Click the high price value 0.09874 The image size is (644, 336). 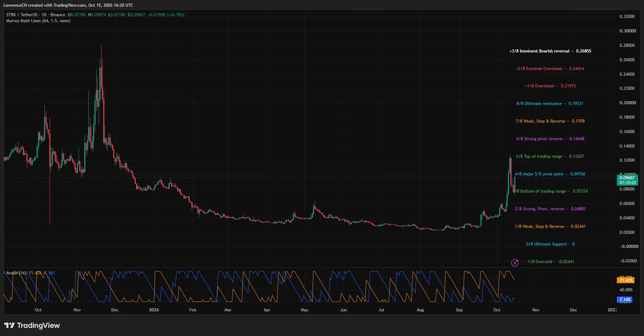pyautogui.click(x=98, y=15)
